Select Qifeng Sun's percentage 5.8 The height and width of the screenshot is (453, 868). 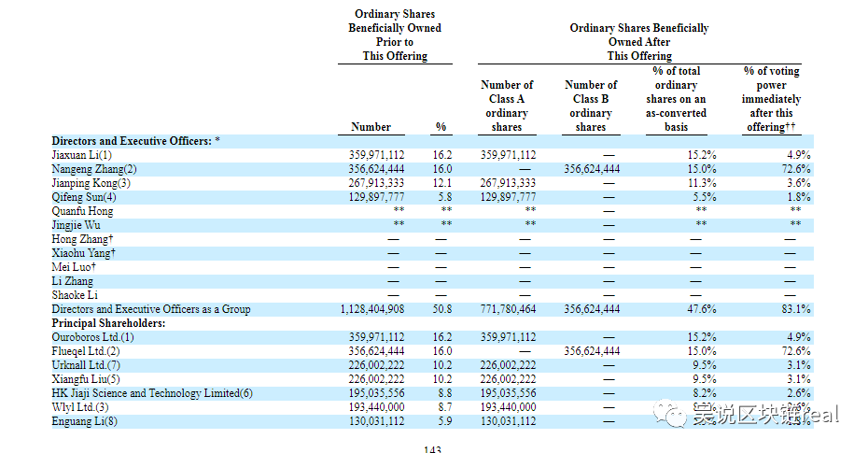pos(445,197)
